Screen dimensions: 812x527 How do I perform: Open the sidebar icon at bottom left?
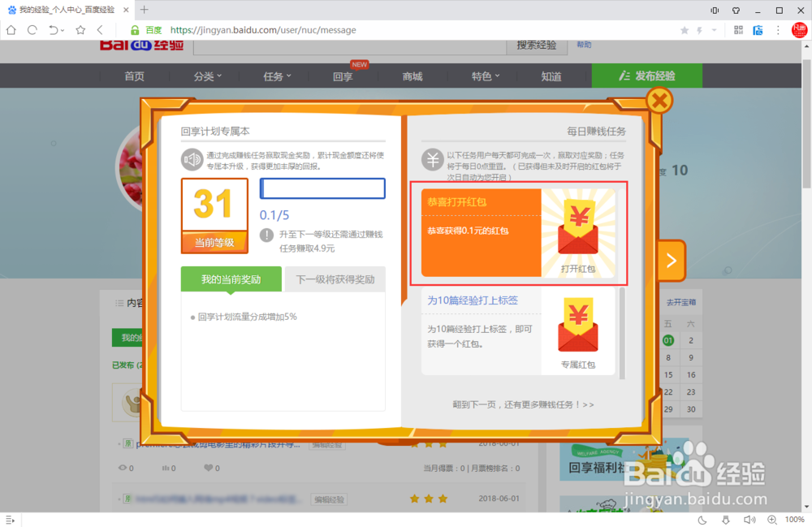point(10,520)
